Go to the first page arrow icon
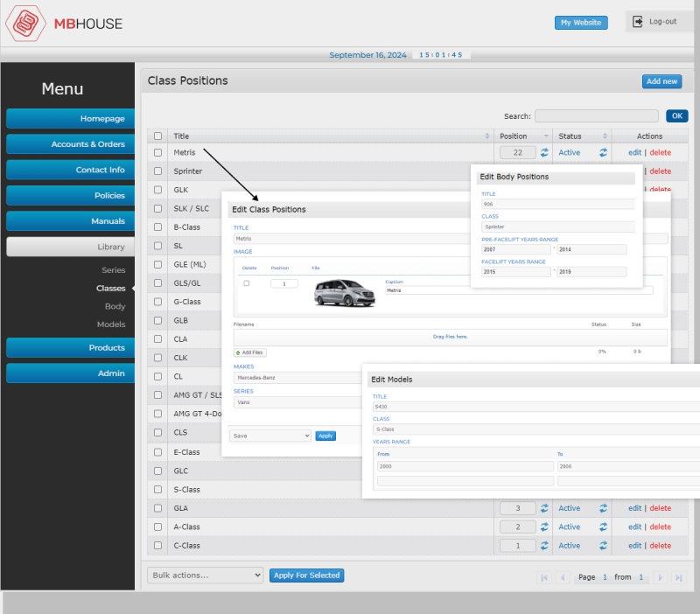This screenshot has width=700, height=614. click(544, 577)
